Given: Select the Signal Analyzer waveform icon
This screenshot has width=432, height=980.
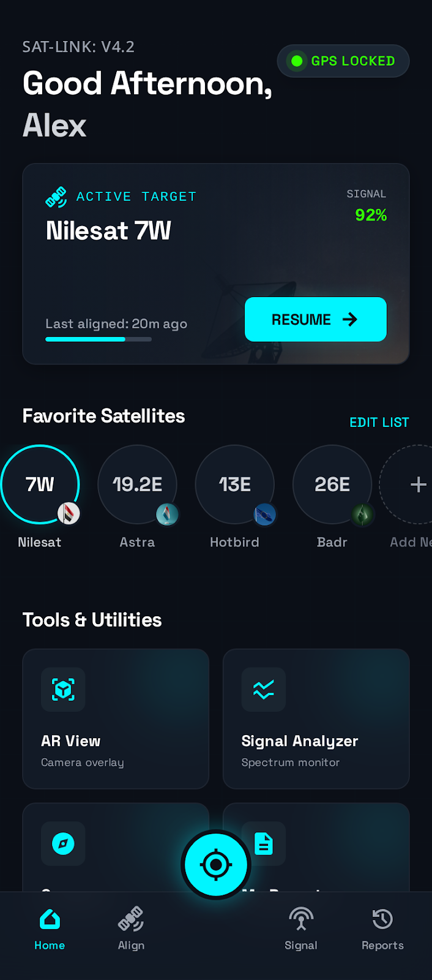Looking at the screenshot, I should coord(264,690).
